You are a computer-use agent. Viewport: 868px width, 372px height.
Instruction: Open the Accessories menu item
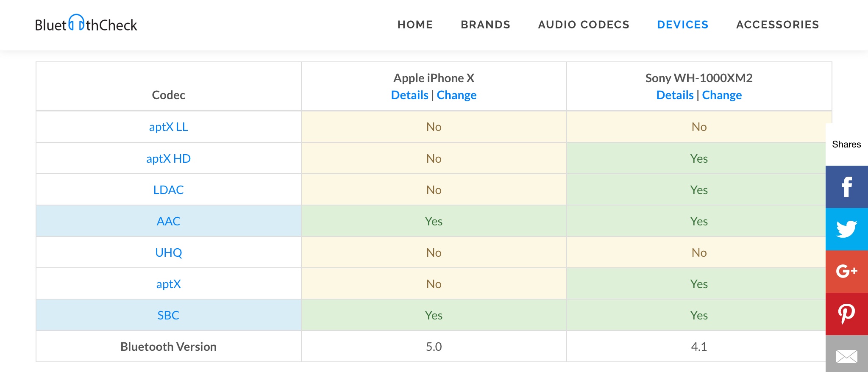coord(777,25)
